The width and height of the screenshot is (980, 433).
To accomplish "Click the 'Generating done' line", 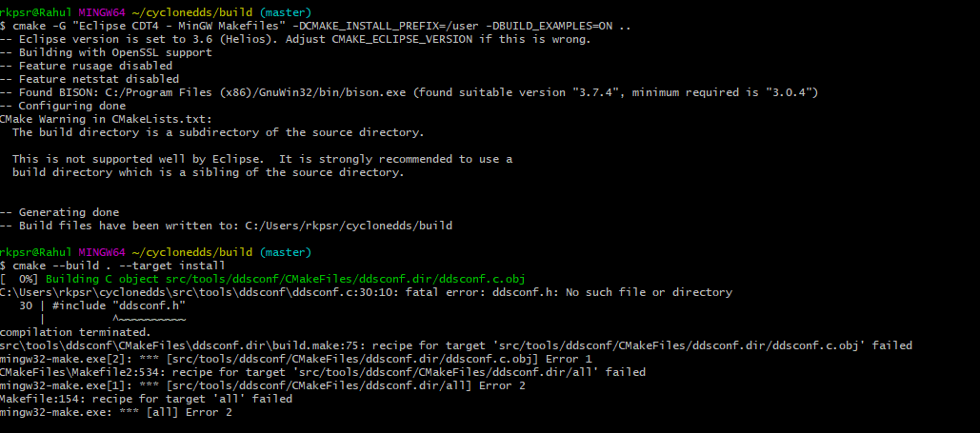I will tap(59, 212).
